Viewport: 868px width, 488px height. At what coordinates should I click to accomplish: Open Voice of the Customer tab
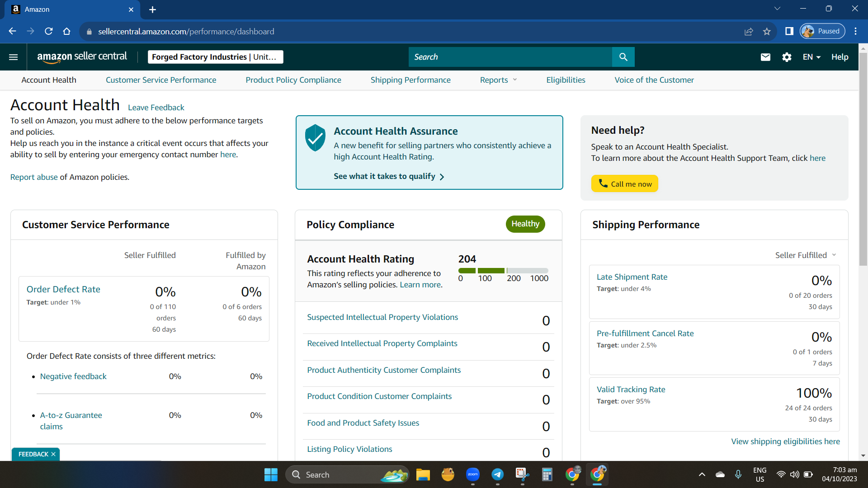coord(654,80)
